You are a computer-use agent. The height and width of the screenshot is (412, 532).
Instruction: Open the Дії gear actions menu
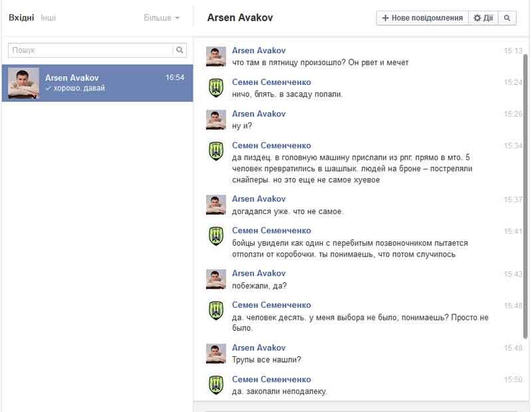[x=483, y=18]
